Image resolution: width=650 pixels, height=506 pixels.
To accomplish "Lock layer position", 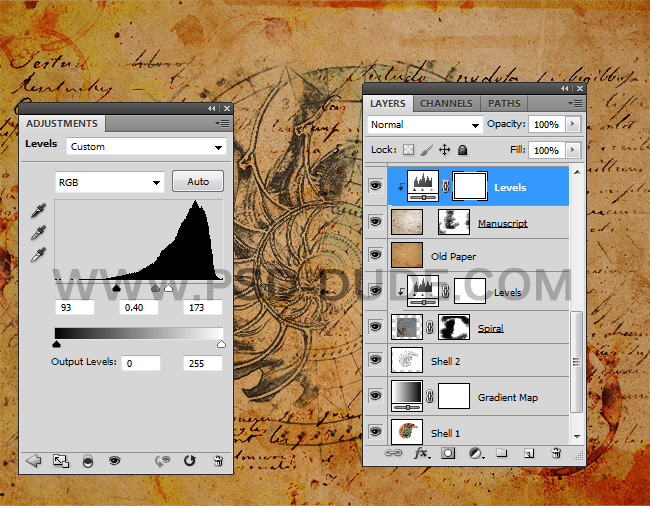I will pyautogui.click(x=444, y=150).
